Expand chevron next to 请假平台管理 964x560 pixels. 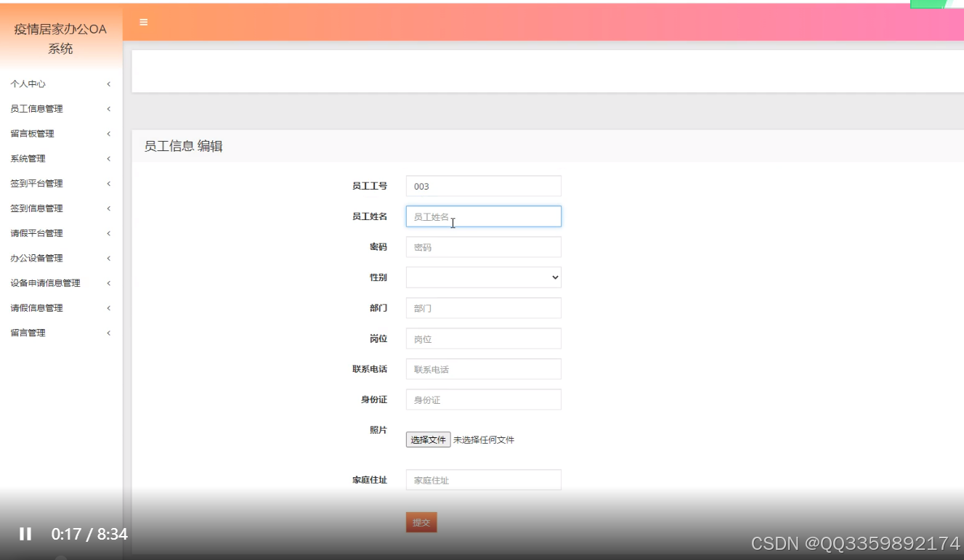109,233
